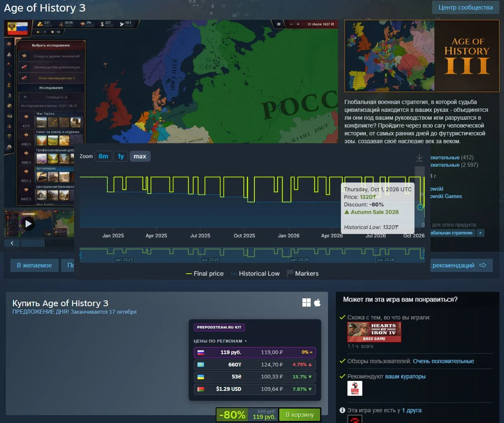
Task: Toggle the Markers legend item
Action: 303,274
